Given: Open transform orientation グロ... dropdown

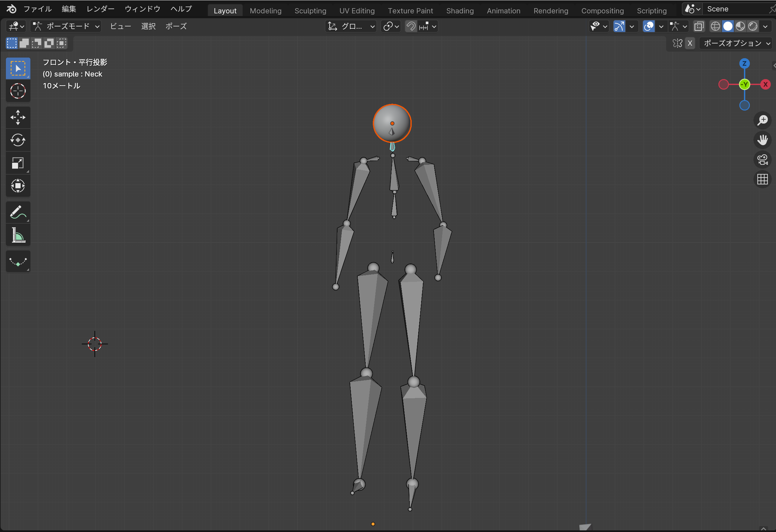Looking at the screenshot, I should click(351, 26).
